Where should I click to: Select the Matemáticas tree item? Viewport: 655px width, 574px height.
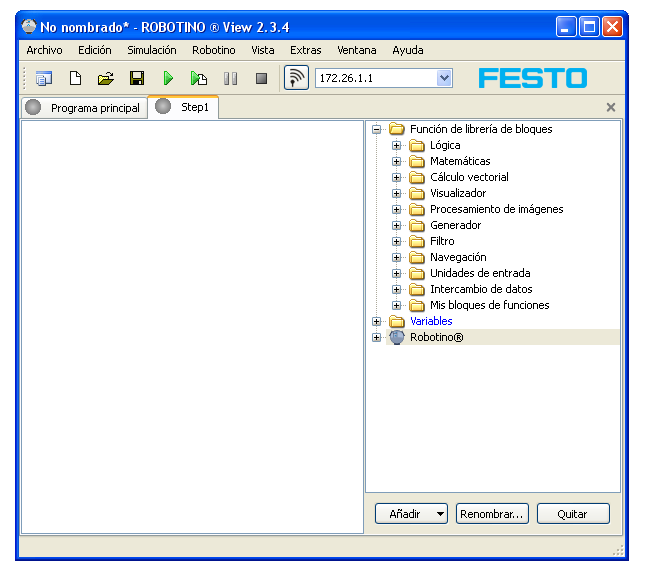pyautogui.click(x=460, y=161)
